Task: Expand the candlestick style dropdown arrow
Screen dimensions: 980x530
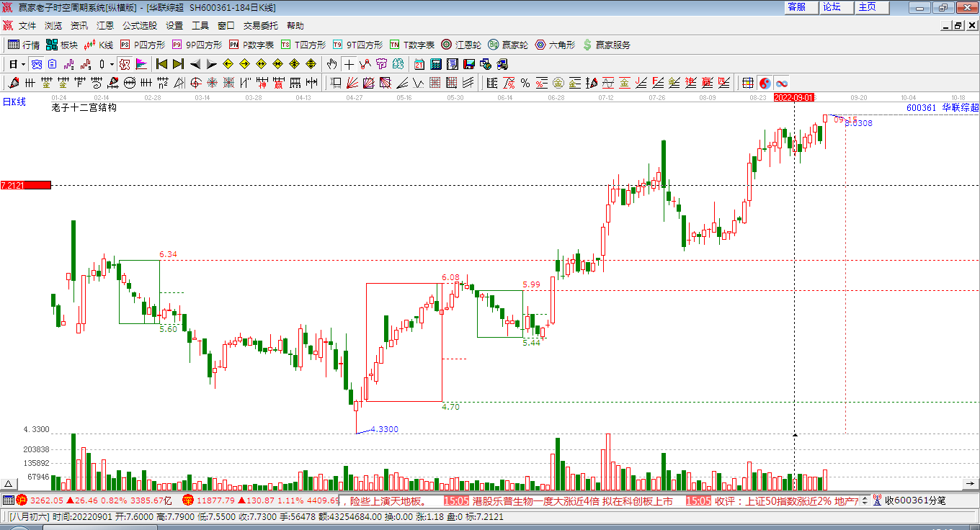Action: (x=112, y=64)
